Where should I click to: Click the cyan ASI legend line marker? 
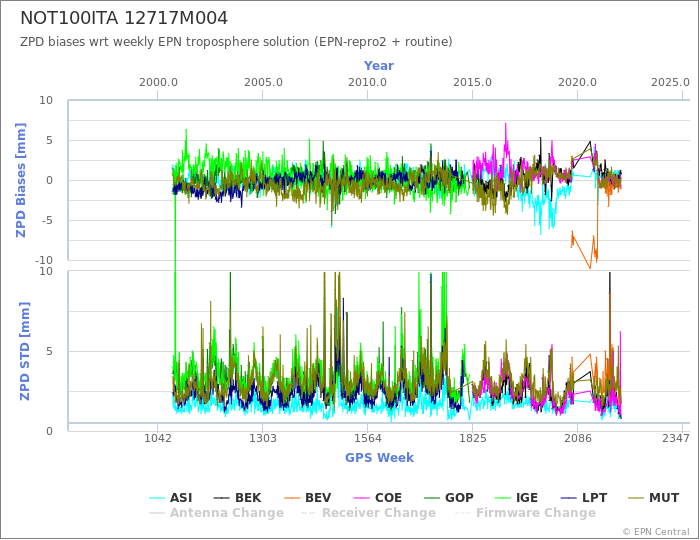[157, 498]
